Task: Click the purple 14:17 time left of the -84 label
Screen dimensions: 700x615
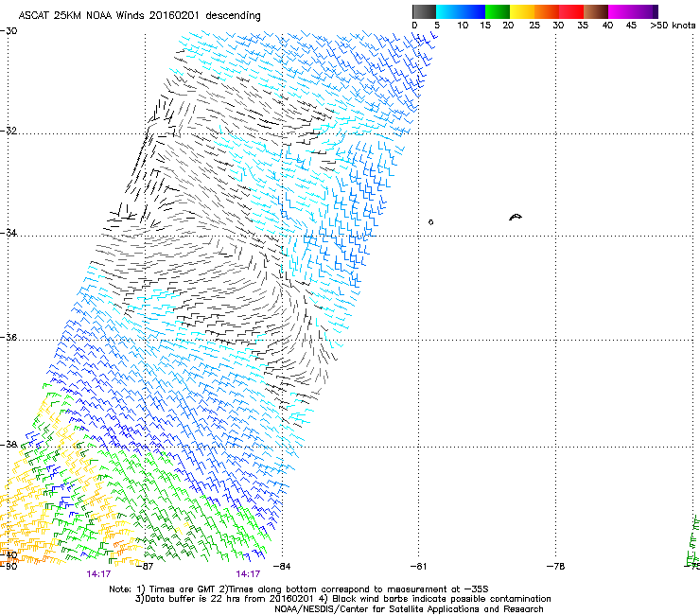Action: (x=248, y=574)
